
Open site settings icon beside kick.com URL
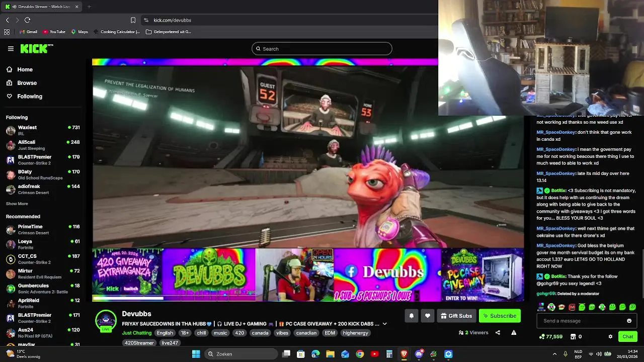146,20
